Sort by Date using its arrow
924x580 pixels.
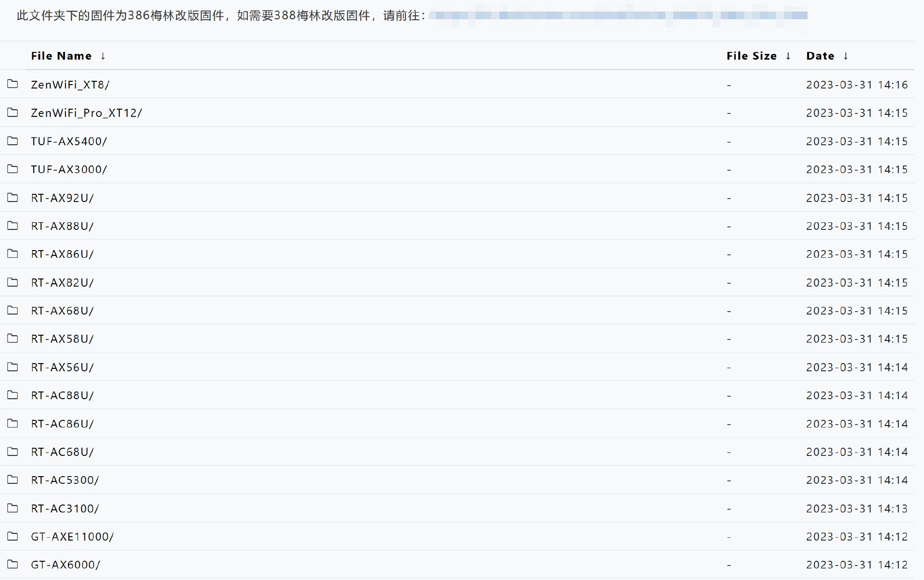pos(846,56)
